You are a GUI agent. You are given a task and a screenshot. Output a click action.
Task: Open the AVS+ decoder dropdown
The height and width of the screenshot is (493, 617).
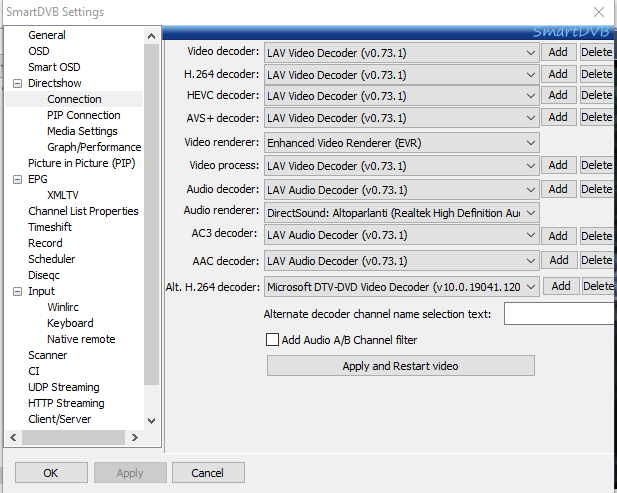(x=401, y=118)
